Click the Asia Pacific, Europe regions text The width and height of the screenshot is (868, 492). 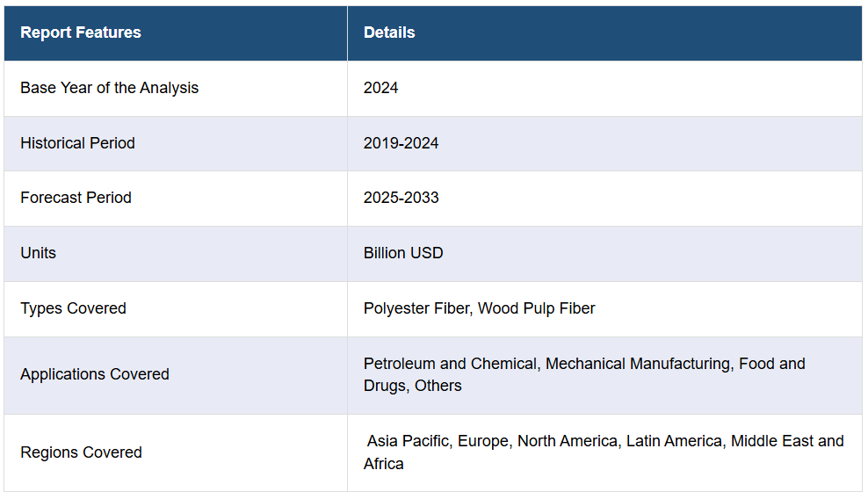pos(439,441)
